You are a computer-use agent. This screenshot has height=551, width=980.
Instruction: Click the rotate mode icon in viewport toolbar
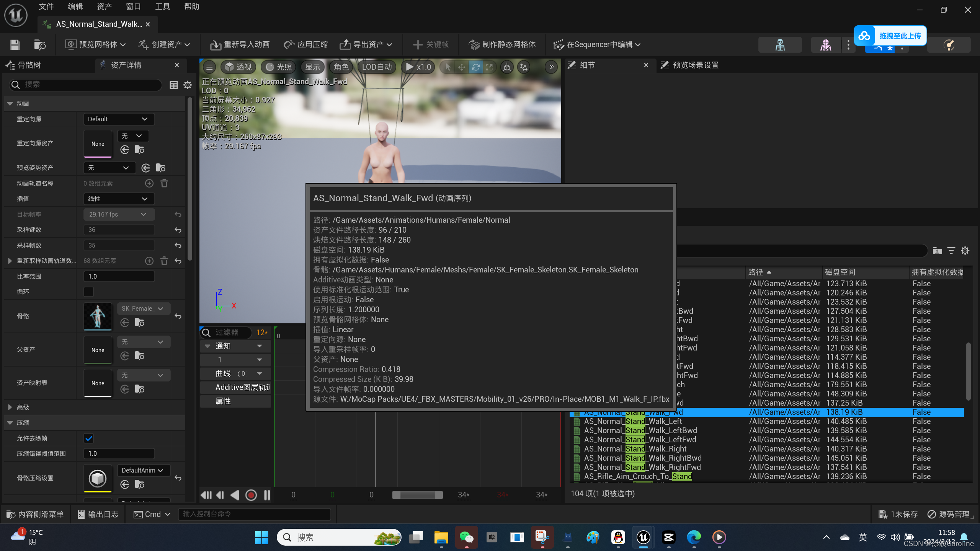pos(475,67)
